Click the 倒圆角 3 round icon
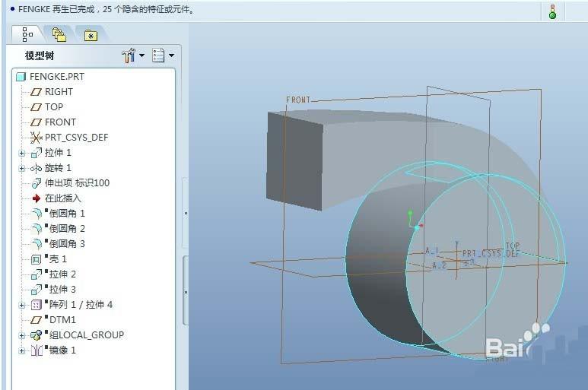This screenshot has height=390, width=588. 37,244
